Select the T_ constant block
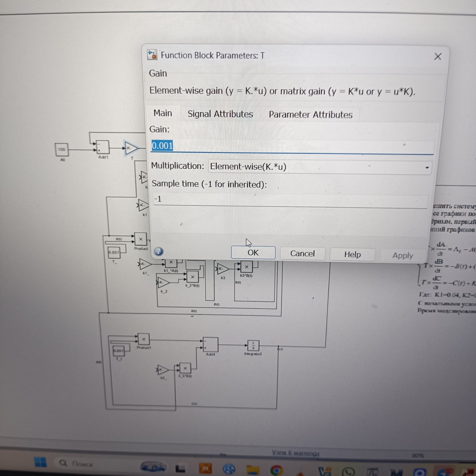The height and width of the screenshot is (476, 476). (114, 252)
